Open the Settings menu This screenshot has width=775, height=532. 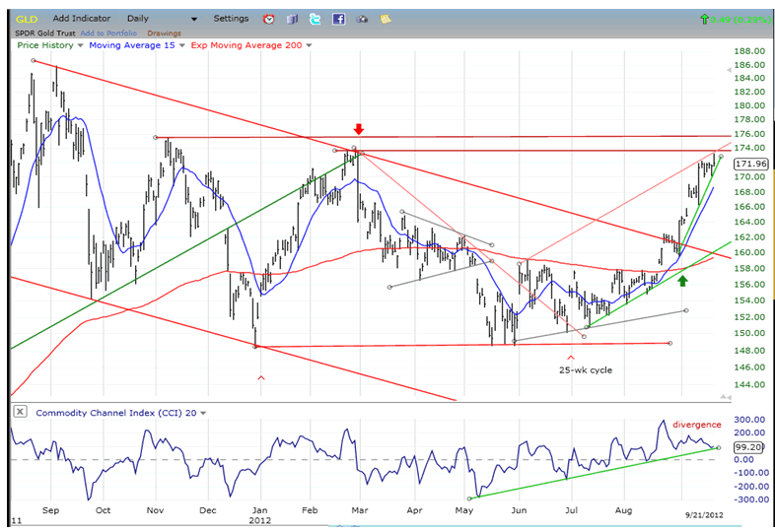pos(232,19)
